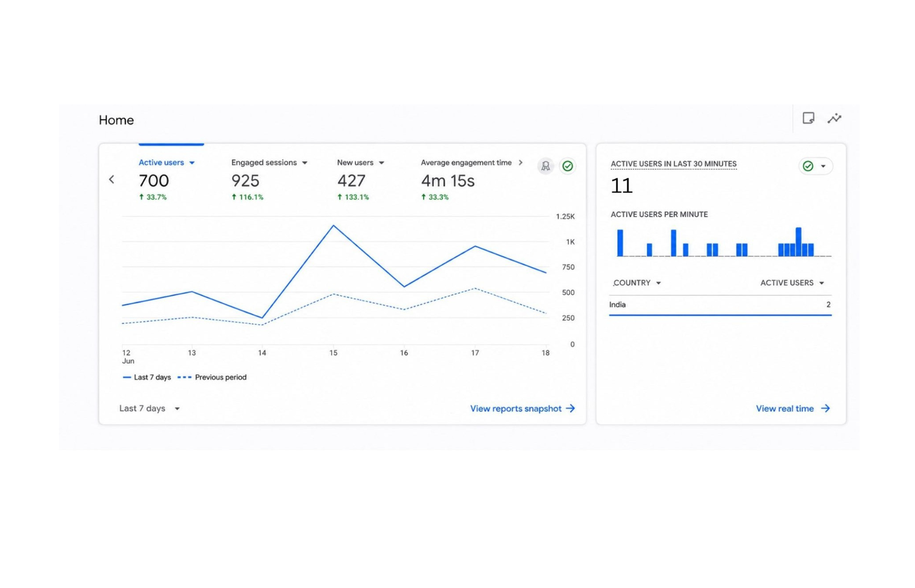The image size is (915, 588).
Task: Click the arrow beside View reports snapshot
Action: [570, 409]
